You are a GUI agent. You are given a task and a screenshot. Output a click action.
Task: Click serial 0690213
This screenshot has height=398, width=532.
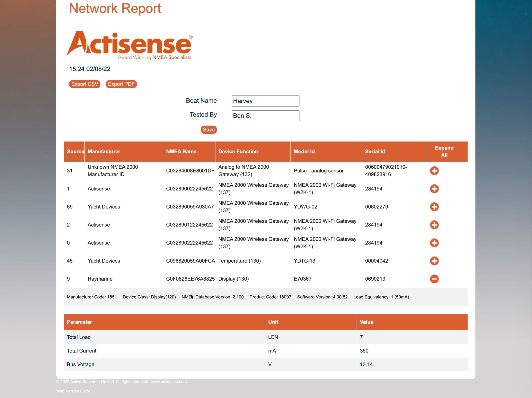[375, 279]
